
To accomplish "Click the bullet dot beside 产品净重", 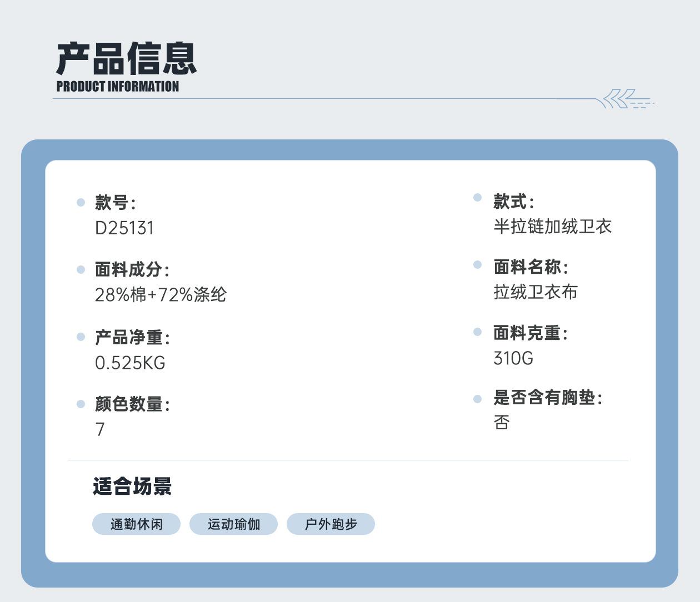I will (81, 337).
